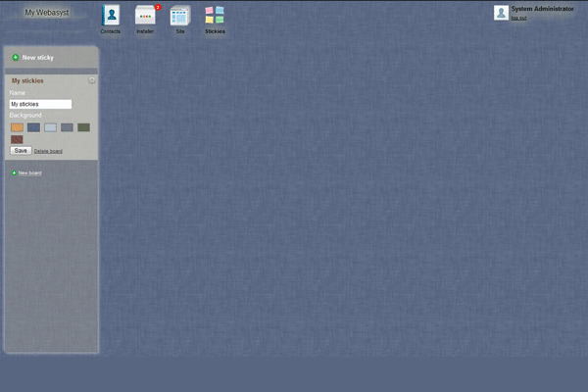This screenshot has height=392, width=588.
Task: Click the New board link
Action: pyautogui.click(x=29, y=172)
